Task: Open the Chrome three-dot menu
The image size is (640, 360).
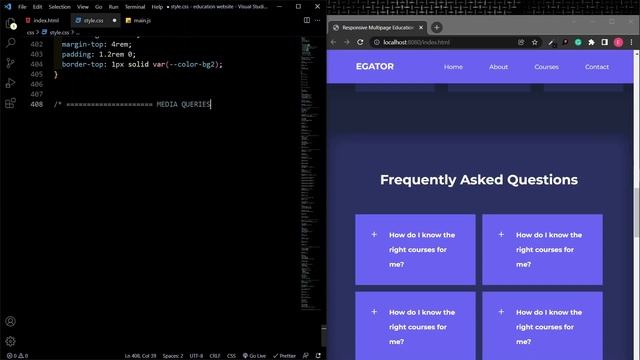Action: point(631,42)
